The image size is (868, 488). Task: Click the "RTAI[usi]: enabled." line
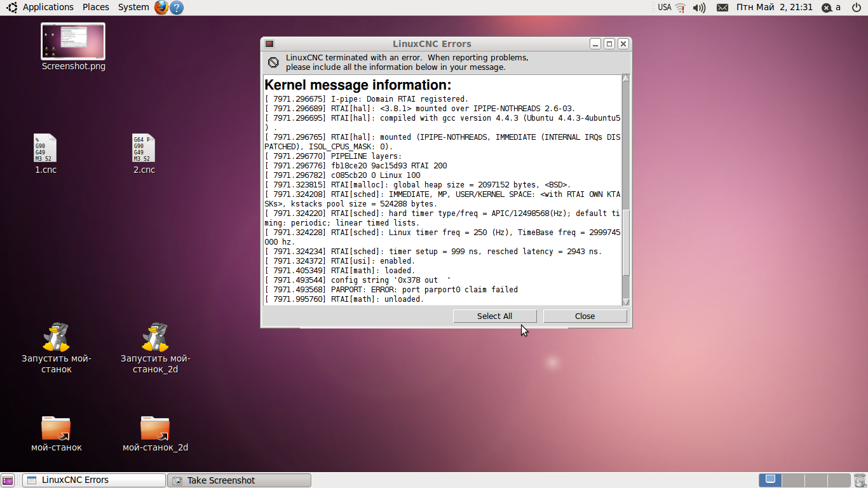click(339, 261)
